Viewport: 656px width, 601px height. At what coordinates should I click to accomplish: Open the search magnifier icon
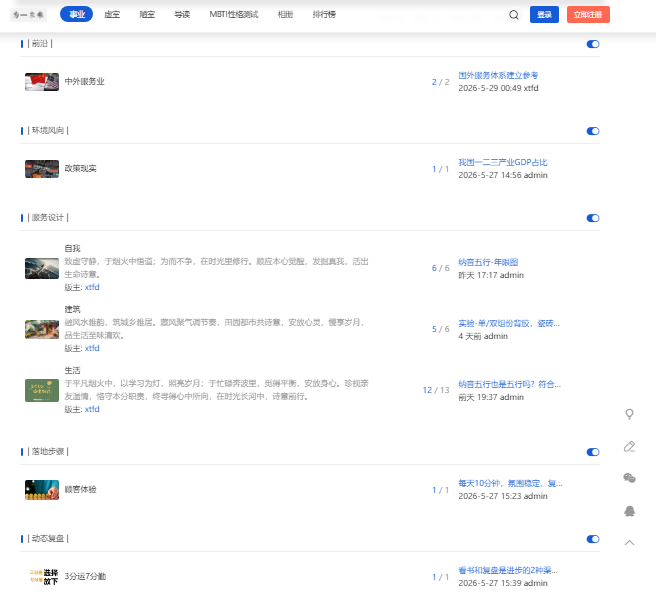514,15
